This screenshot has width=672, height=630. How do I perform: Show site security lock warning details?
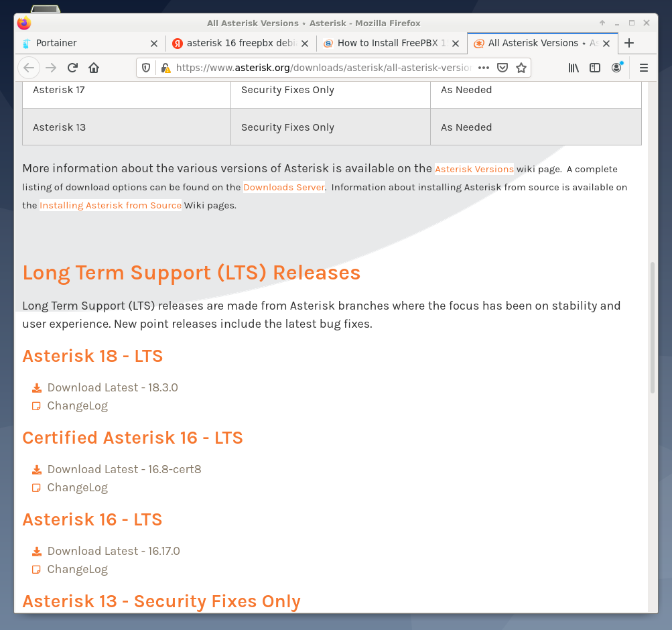tap(166, 68)
